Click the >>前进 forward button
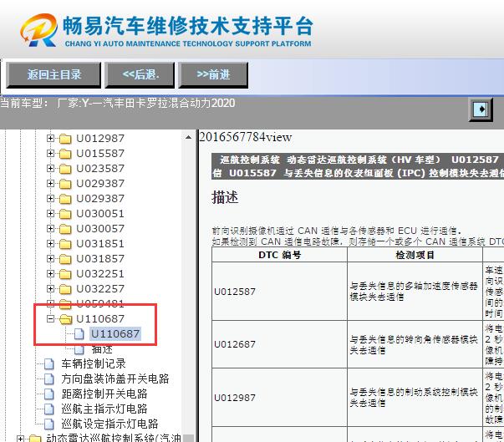 pos(213,75)
